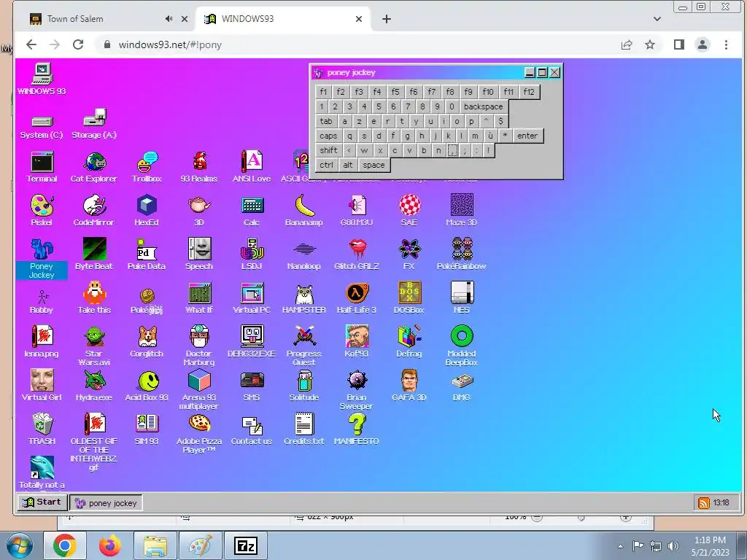The width and height of the screenshot is (747, 560).
Task: Open PokéRainbow icon
Action: click(462, 254)
